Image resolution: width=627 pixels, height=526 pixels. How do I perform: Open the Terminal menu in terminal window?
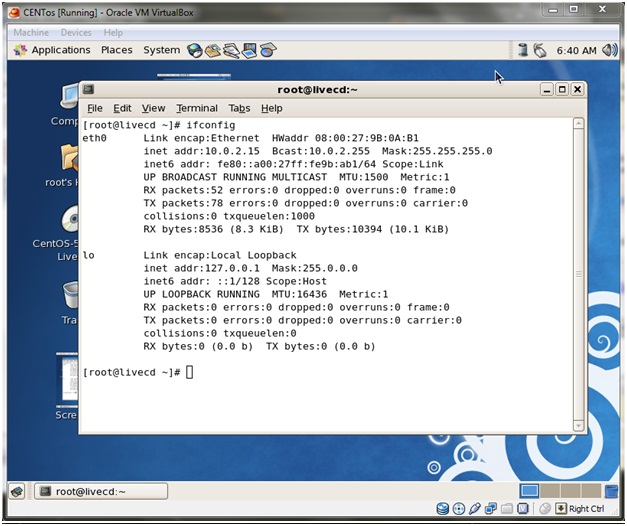[197, 108]
